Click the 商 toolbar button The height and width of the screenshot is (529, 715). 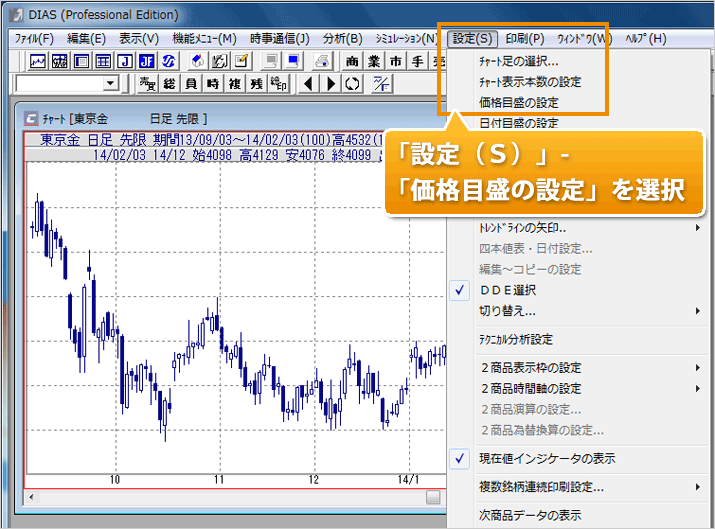coord(353,61)
